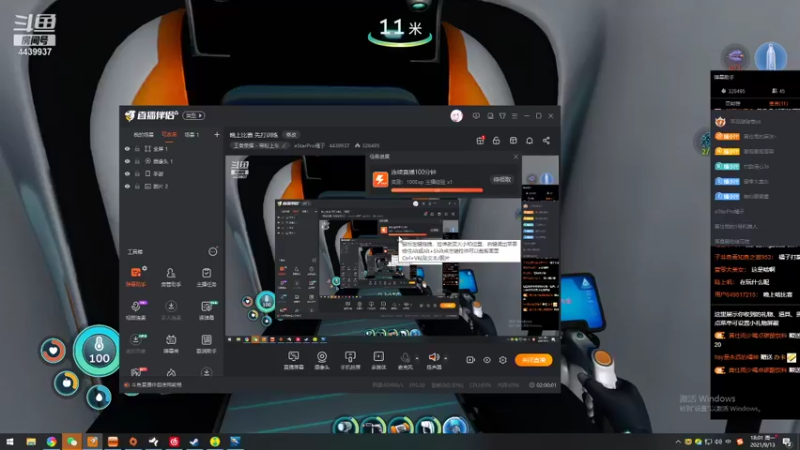
Task: Close the task progress popup
Action: (515, 157)
